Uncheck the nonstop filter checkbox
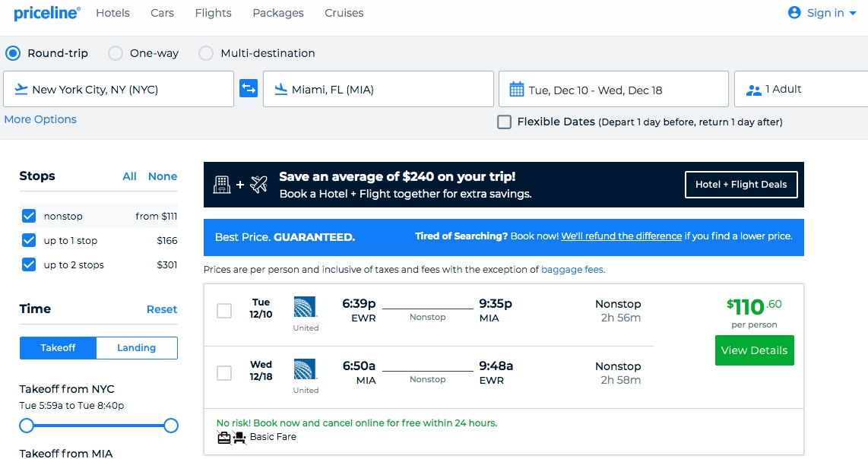Screen dimensions: 868x459 (x=29, y=216)
